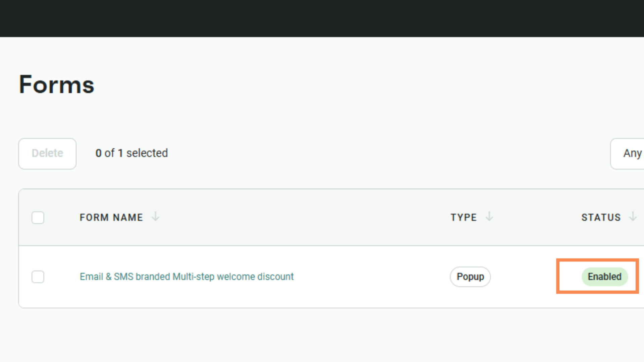Click the sort arrow beside FORM NAME

[155, 217]
